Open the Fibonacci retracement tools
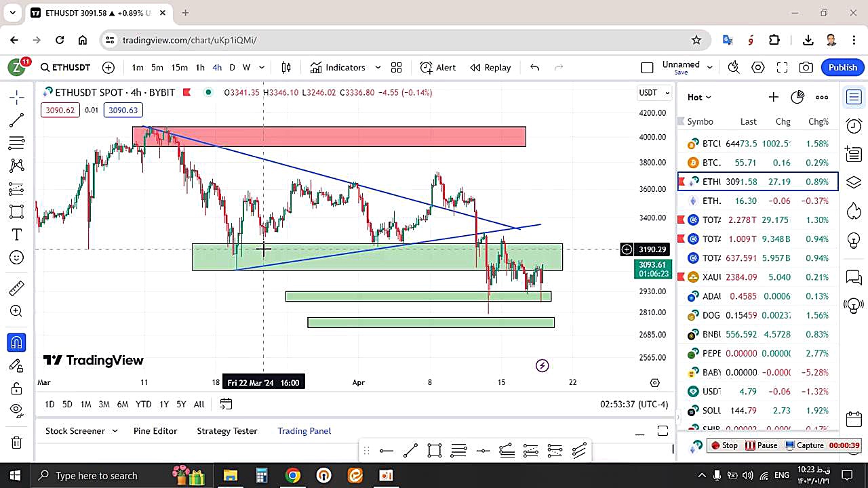This screenshot has height=488, width=868. (17, 143)
